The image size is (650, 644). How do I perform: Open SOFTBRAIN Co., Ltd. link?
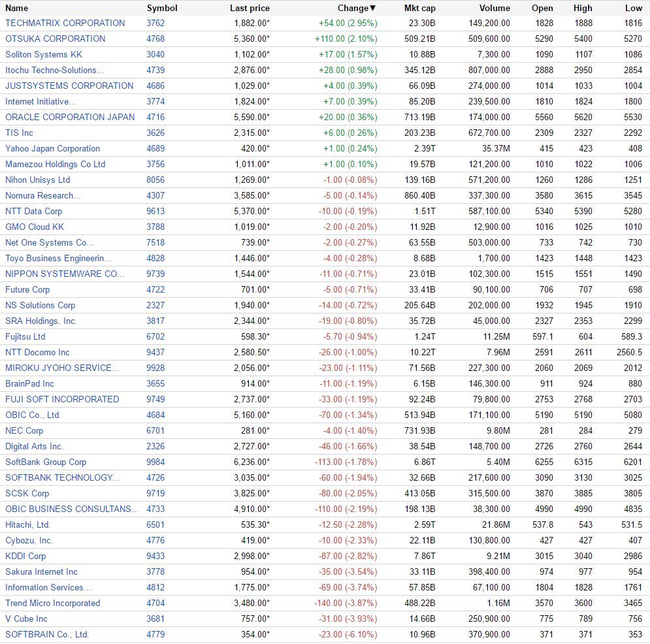(47, 635)
